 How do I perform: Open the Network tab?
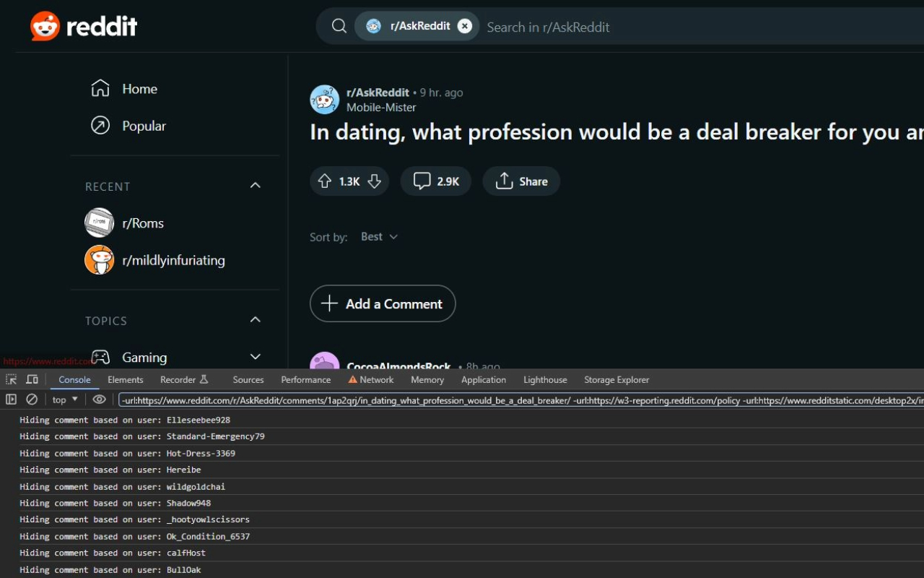pos(371,379)
